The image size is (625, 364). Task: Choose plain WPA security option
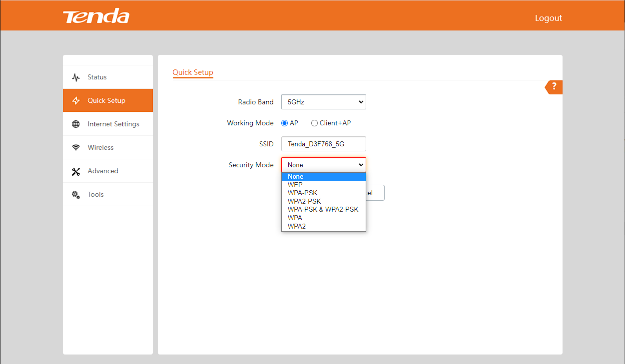tap(324, 218)
